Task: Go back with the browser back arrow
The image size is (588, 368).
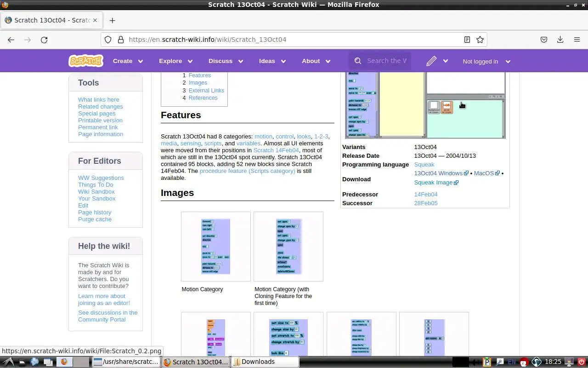Action: [11, 40]
